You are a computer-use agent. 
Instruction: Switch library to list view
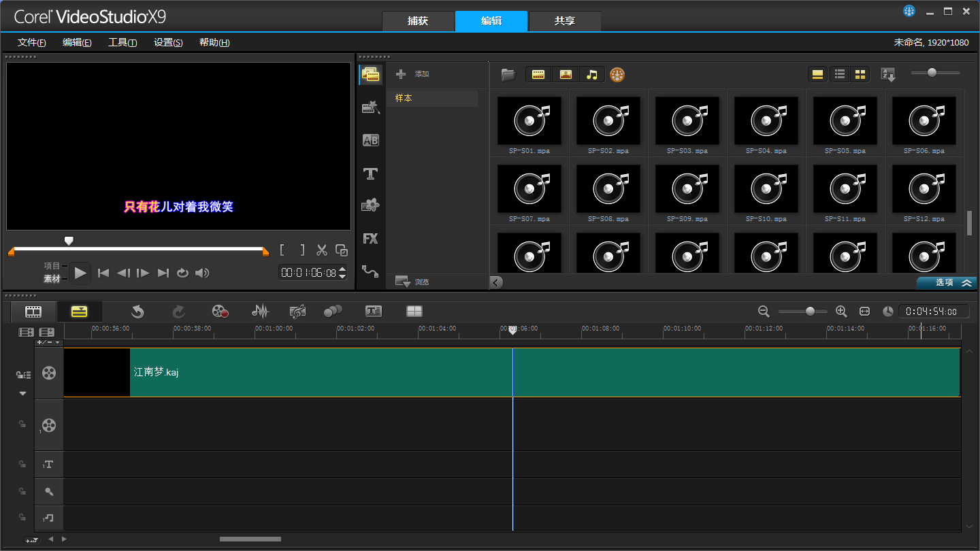click(x=839, y=74)
